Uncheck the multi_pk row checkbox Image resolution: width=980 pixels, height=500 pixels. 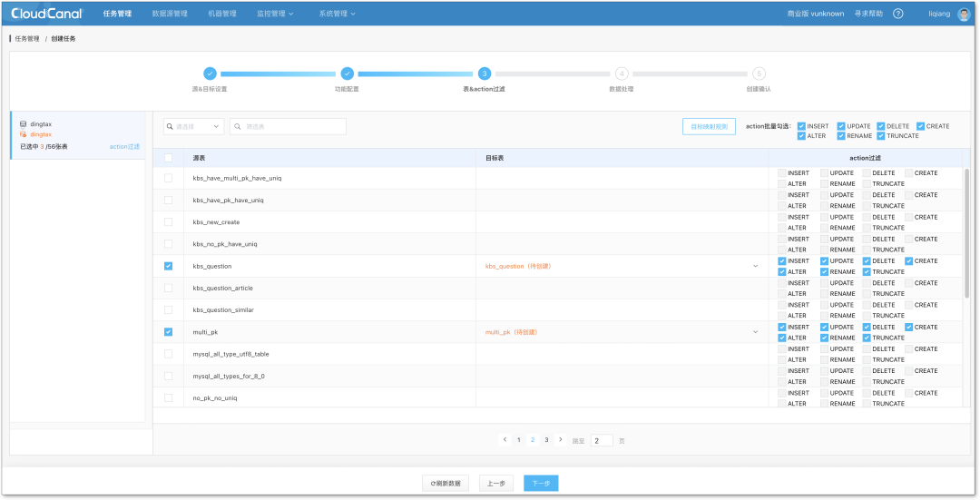tap(168, 332)
